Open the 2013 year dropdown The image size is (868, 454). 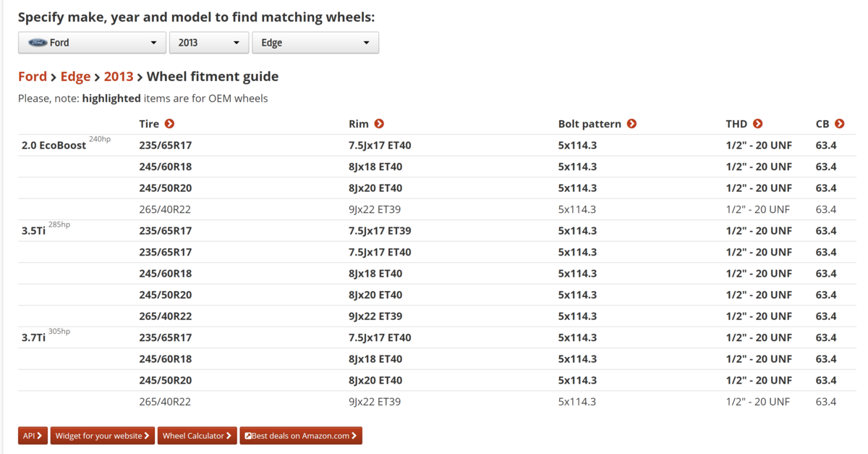tap(208, 43)
